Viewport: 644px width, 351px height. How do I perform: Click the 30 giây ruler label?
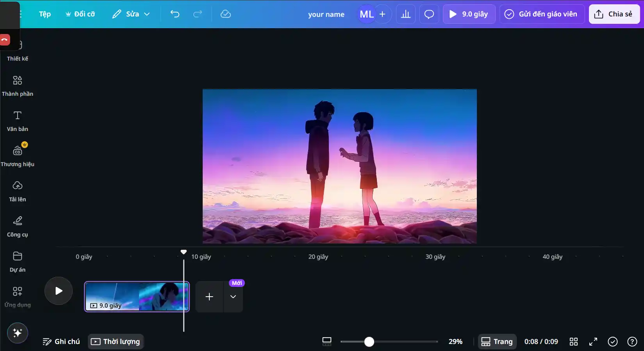(x=435, y=257)
